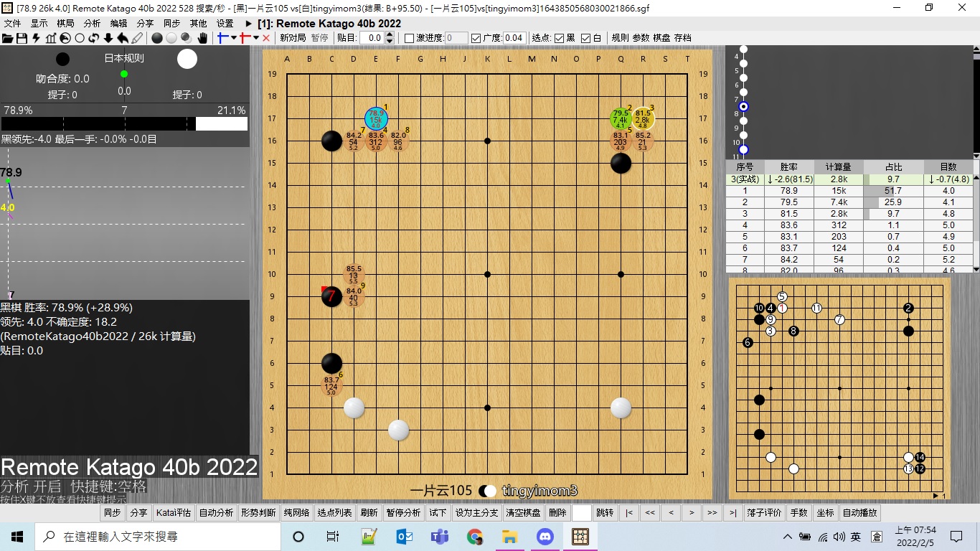Click the Windows search box

click(x=156, y=536)
